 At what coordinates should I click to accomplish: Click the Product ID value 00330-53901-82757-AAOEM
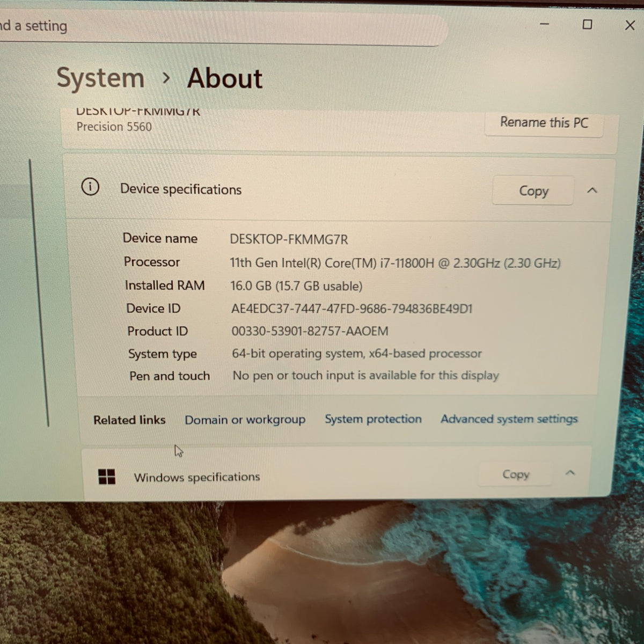[310, 331]
